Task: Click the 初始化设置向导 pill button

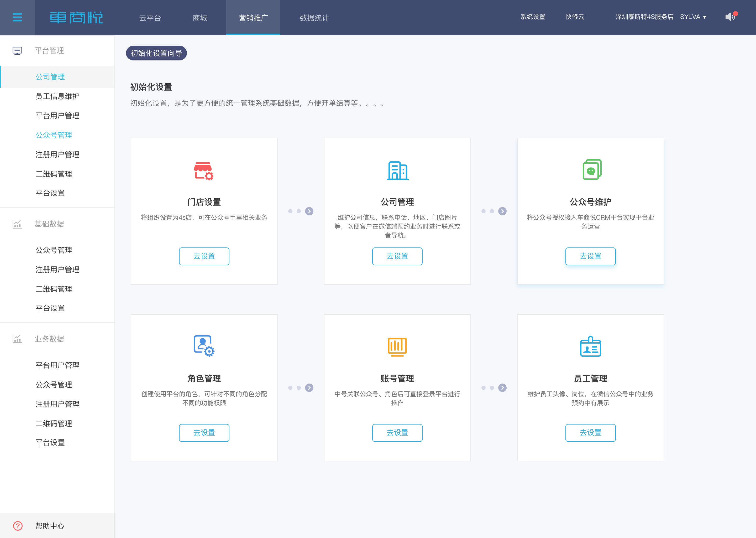Action: pos(156,53)
